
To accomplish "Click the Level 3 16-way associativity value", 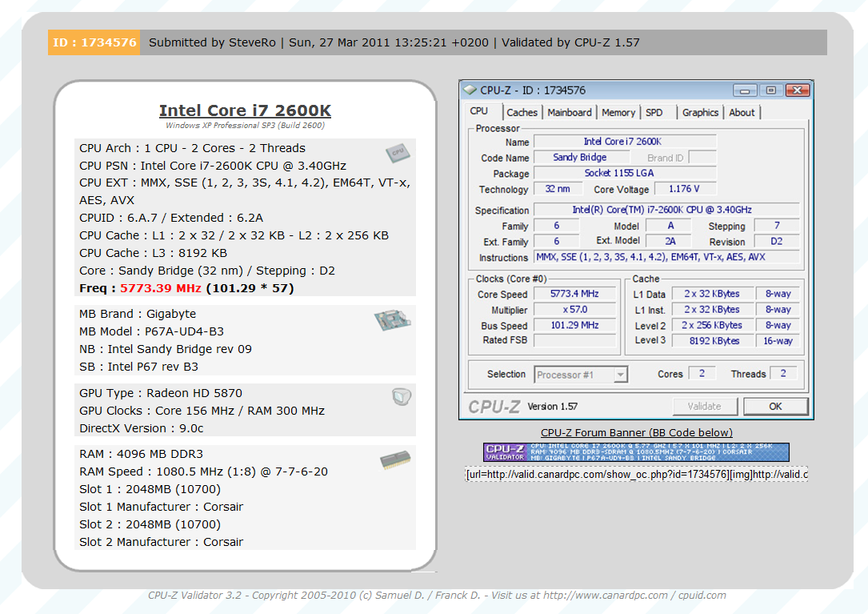I will point(778,341).
